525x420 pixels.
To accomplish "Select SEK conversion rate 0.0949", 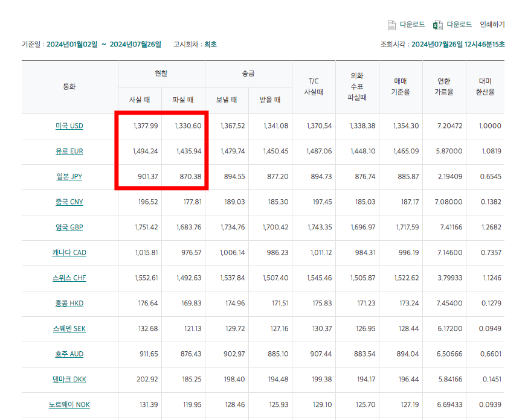I will coord(490,329).
